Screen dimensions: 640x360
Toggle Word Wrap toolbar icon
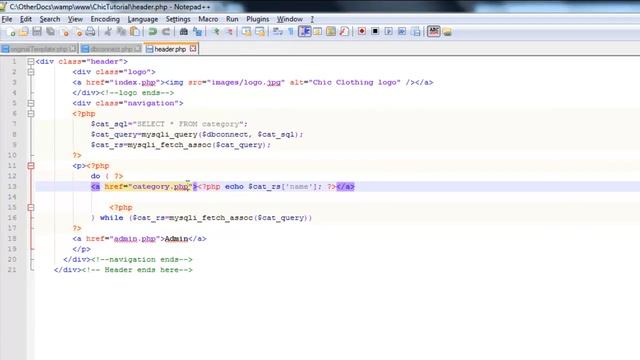pyautogui.click(x=278, y=32)
